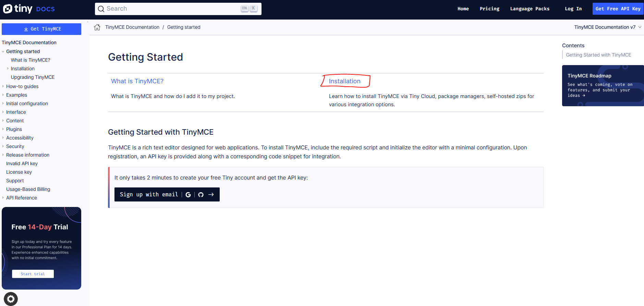Click Getting started breadcrumb link
Viewport: 644px width, 306px height.
(x=184, y=27)
